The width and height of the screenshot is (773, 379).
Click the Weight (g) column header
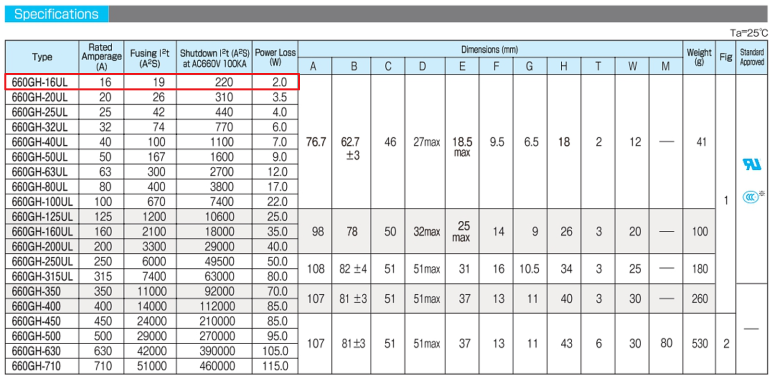pyautogui.click(x=699, y=57)
